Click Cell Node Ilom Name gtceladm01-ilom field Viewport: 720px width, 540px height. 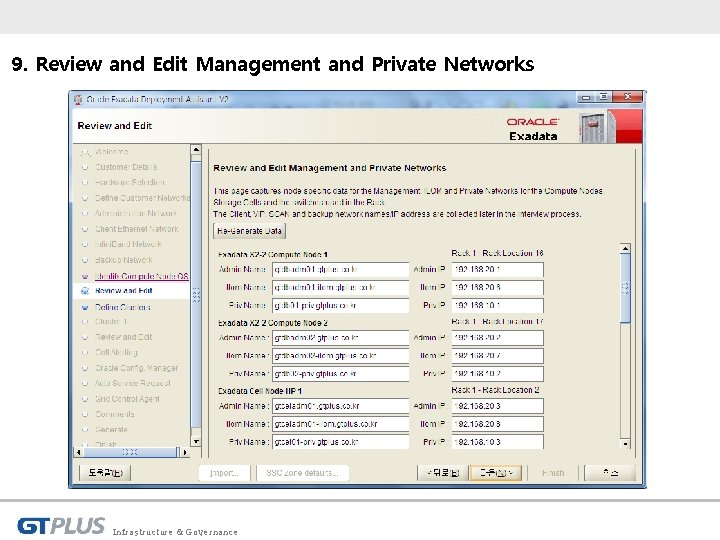[x=340, y=424]
